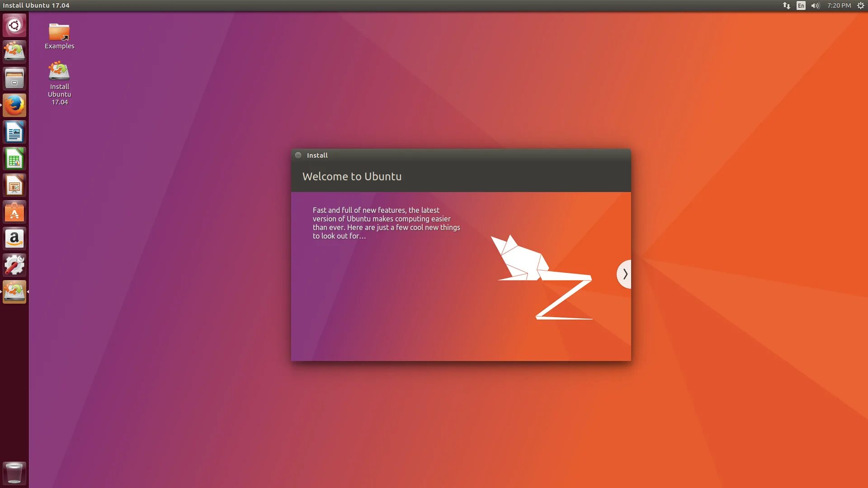
Task: Open System Settings from launcher
Action: point(14,265)
